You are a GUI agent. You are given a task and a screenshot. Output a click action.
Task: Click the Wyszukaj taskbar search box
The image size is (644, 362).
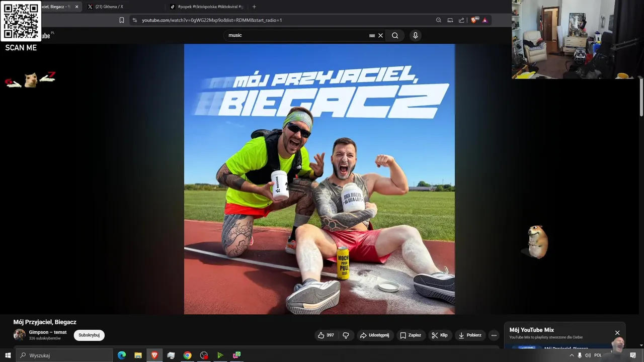coord(64,355)
